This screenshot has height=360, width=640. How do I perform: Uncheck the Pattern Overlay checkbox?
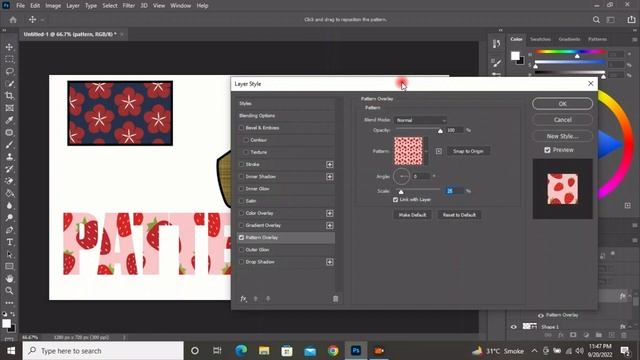coord(241,238)
